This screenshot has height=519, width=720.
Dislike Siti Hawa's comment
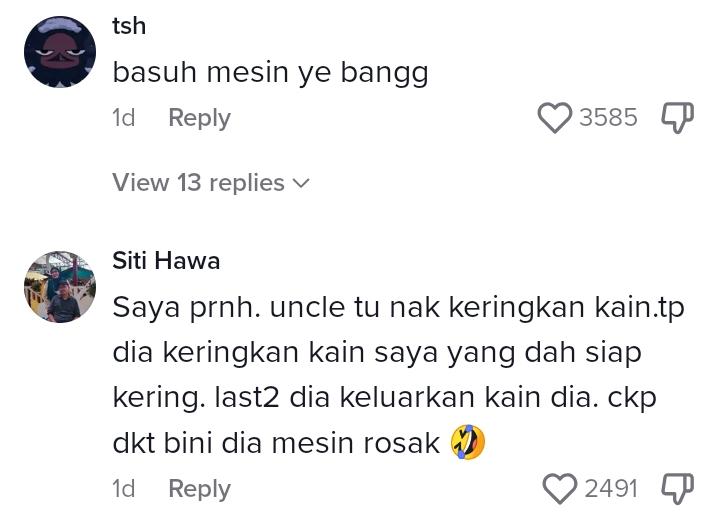click(x=677, y=489)
